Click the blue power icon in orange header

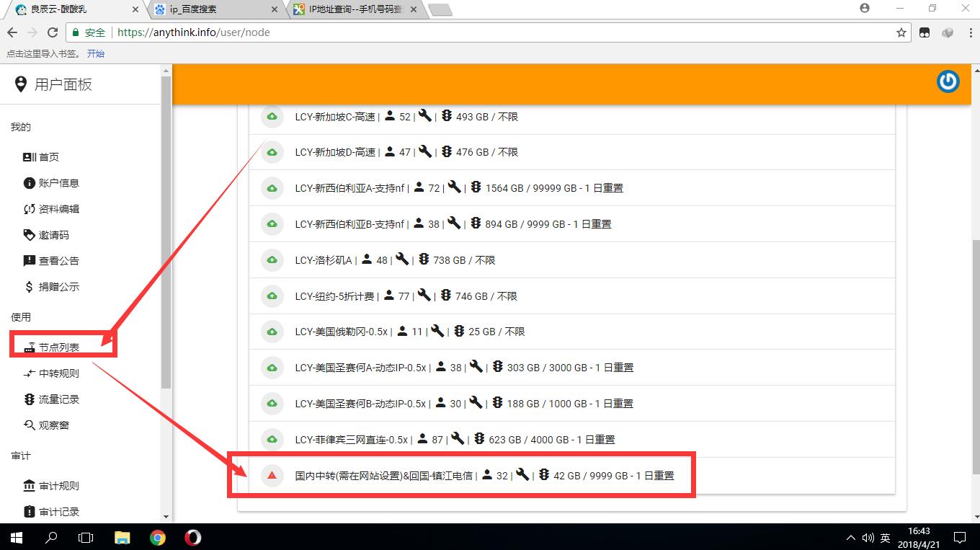pos(948,81)
